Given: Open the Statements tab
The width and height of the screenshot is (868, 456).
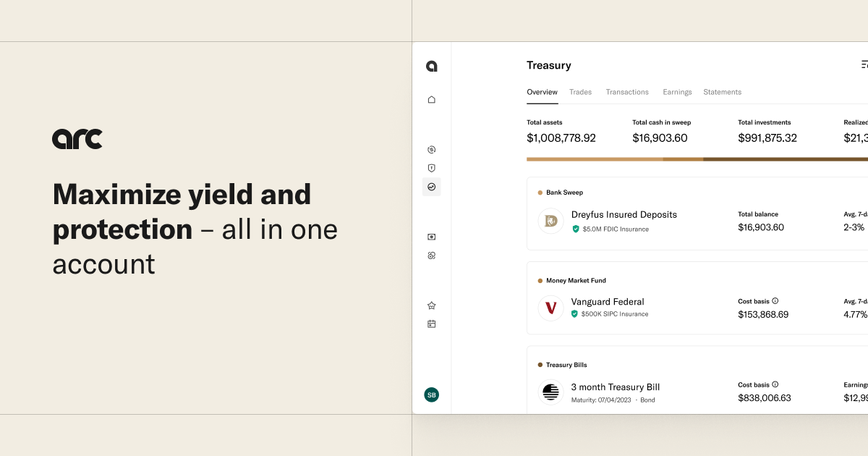Looking at the screenshot, I should coord(722,92).
